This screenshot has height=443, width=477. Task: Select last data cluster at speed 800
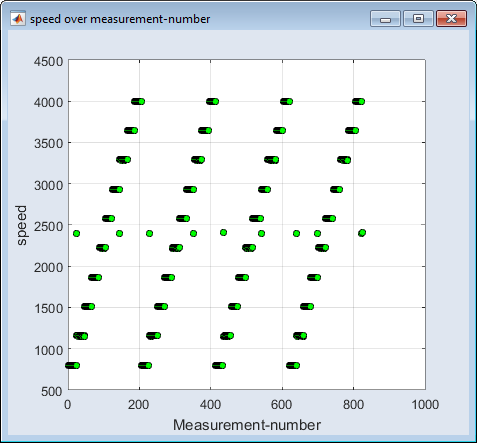tap(293, 365)
